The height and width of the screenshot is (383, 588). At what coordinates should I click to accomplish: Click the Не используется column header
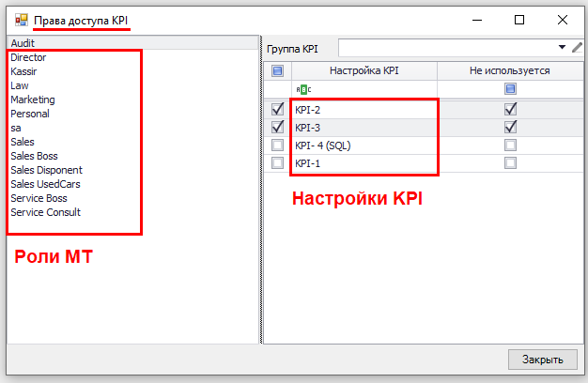click(510, 70)
